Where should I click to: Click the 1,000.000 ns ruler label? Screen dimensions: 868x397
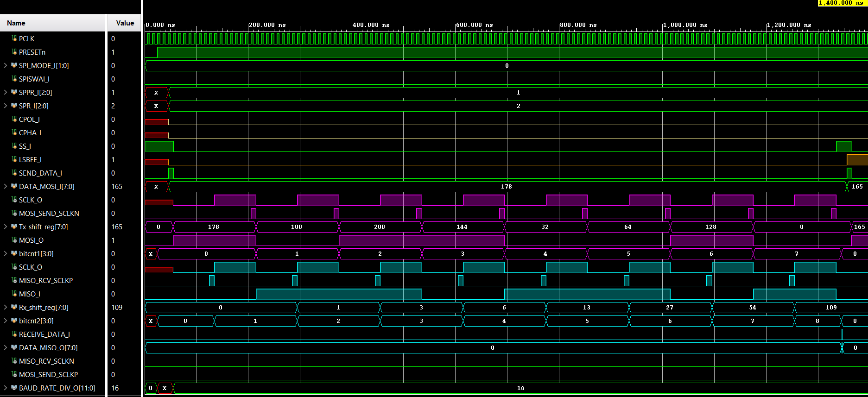point(685,25)
